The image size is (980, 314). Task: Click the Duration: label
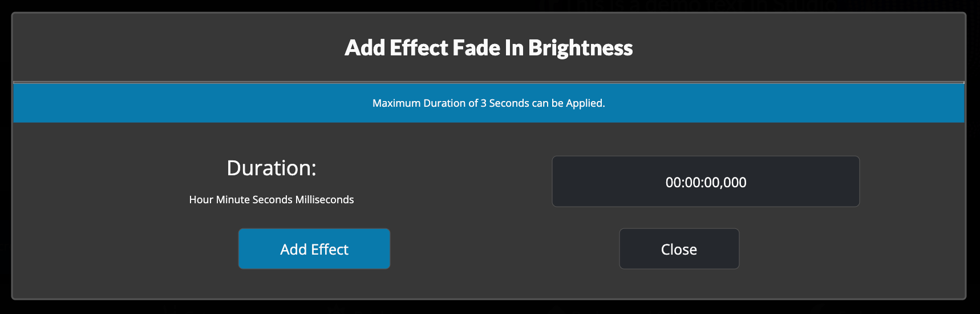[272, 168]
